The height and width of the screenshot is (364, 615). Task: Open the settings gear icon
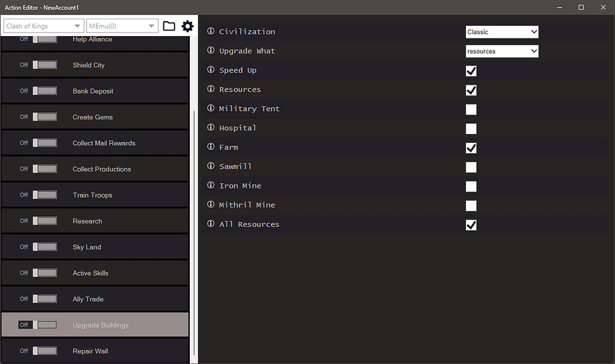point(187,26)
